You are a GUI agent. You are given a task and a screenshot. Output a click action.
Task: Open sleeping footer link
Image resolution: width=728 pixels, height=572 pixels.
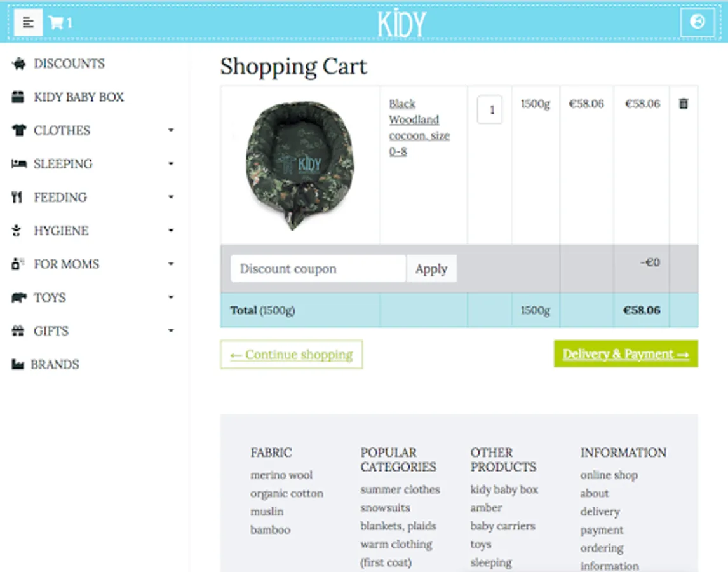(491, 562)
